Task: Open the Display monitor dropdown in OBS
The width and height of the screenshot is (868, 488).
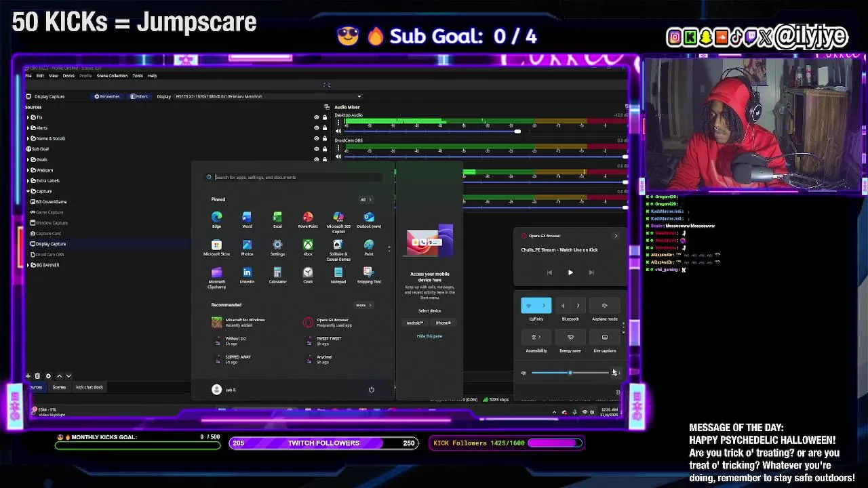Action: pyautogui.click(x=269, y=96)
